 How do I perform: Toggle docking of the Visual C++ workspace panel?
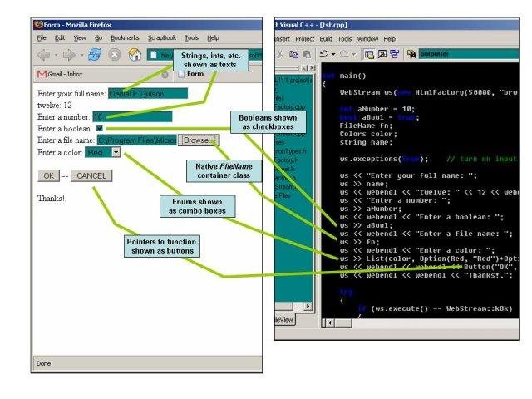pos(304,68)
